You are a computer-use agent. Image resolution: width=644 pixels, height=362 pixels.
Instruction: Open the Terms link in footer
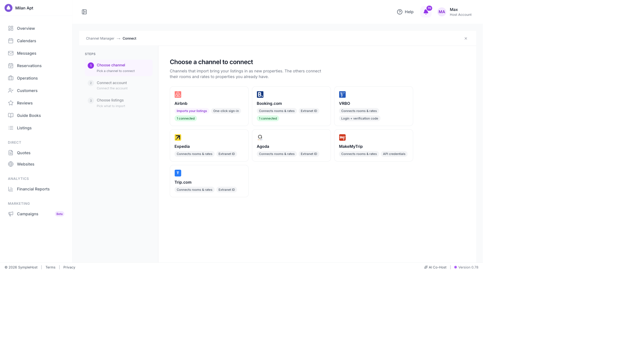point(51,267)
